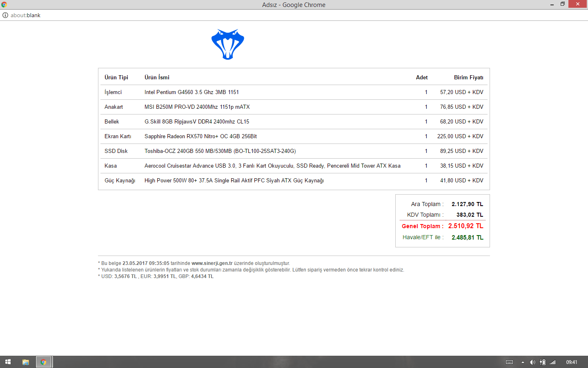Click the Ürün İsmi column header

pos(157,77)
